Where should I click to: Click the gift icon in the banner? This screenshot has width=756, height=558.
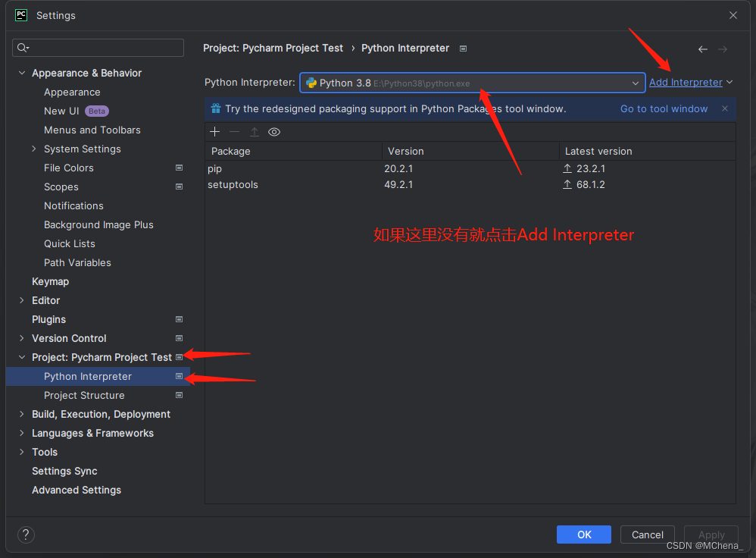point(216,108)
